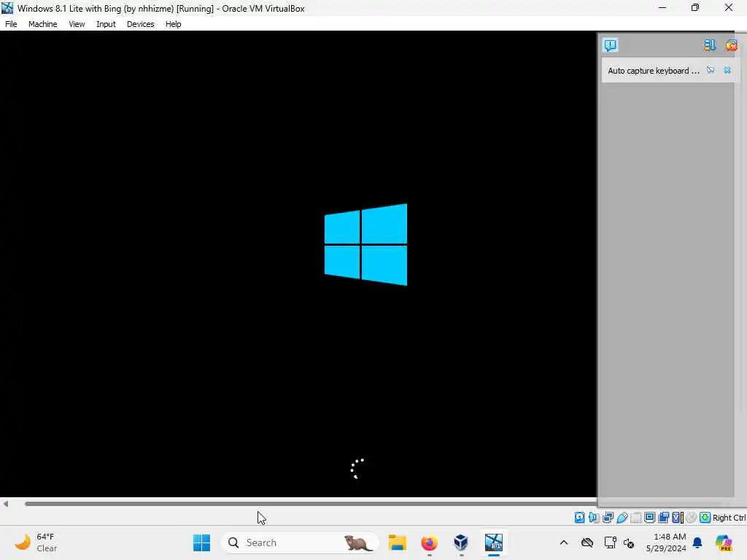
Task: Open the Devices menu
Action: coord(140,24)
